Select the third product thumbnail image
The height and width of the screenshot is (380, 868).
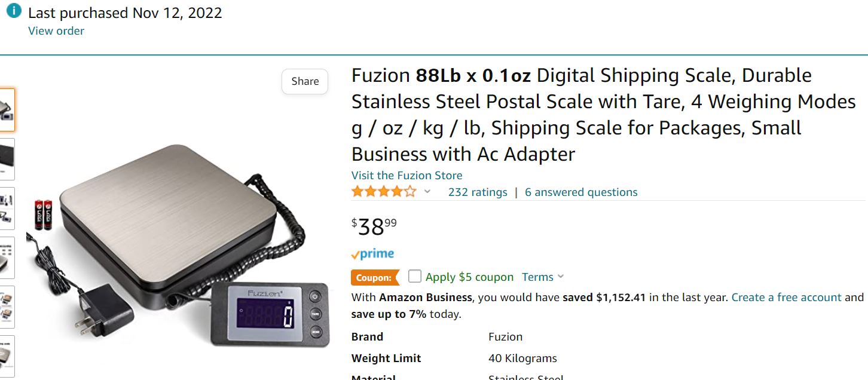coord(7,209)
